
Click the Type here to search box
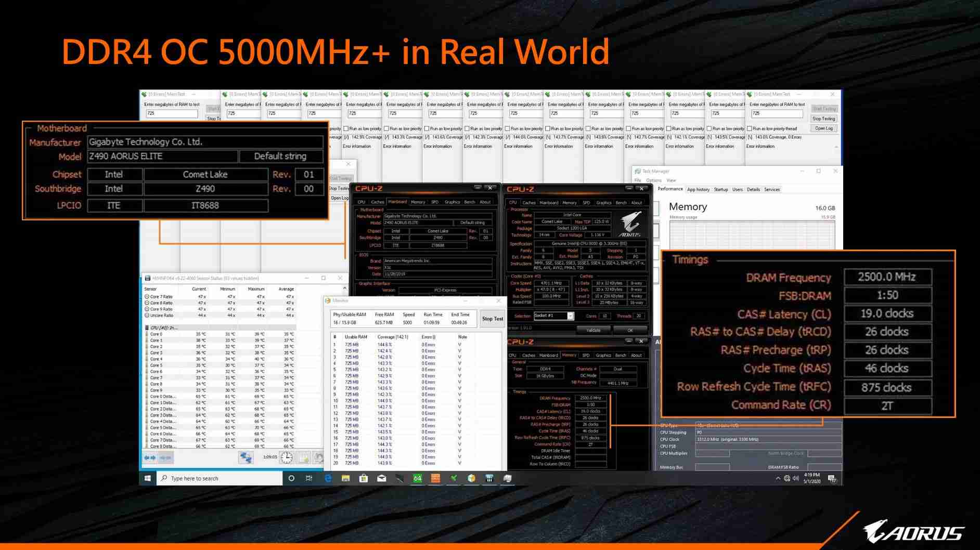tap(220, 478)
